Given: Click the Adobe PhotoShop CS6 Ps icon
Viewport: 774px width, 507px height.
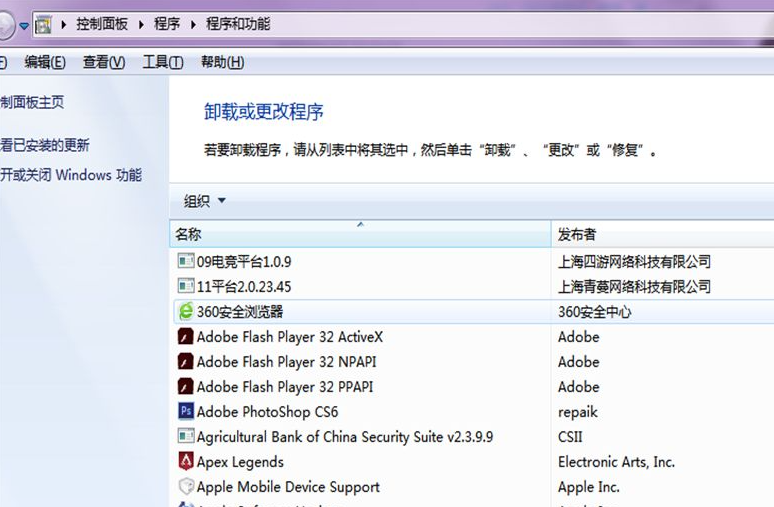Looking at the screenshot, I should coord(186,411).
